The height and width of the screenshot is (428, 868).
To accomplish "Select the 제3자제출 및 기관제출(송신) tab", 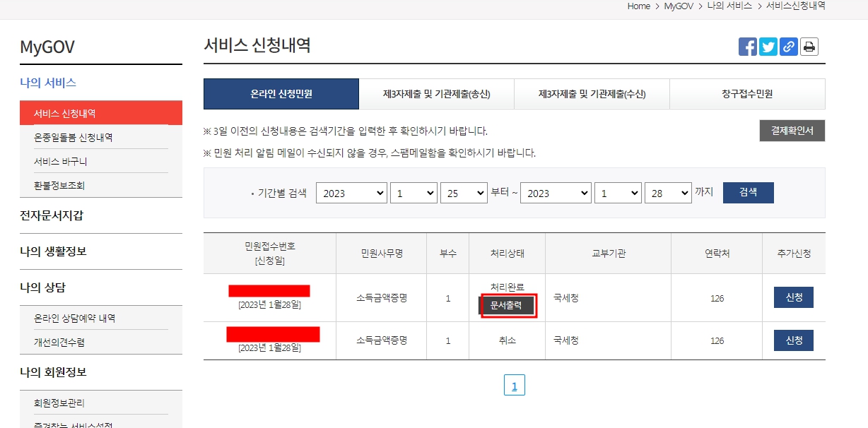I will (x=436, y=93).
